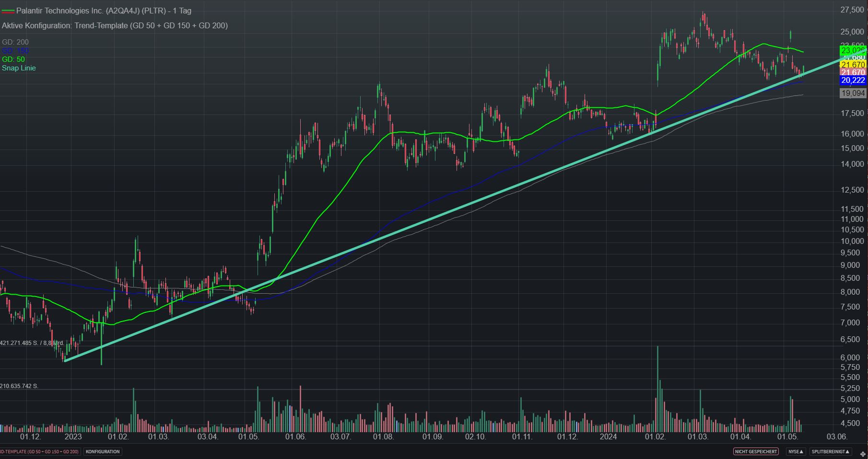Viewport: 868px width, 459px height.
Task: Click the Snap Linie legend label
Action: pyautogui.click(x=19, y=68)
